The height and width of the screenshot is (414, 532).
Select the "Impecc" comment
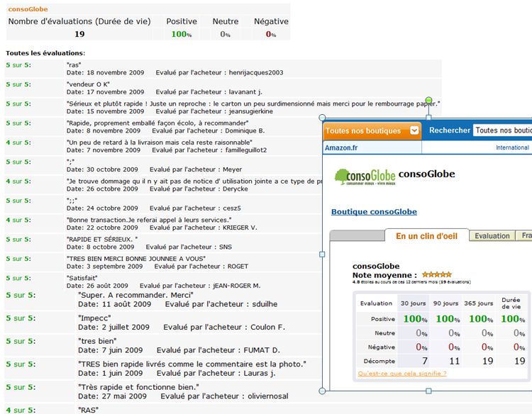click(94, 318)
